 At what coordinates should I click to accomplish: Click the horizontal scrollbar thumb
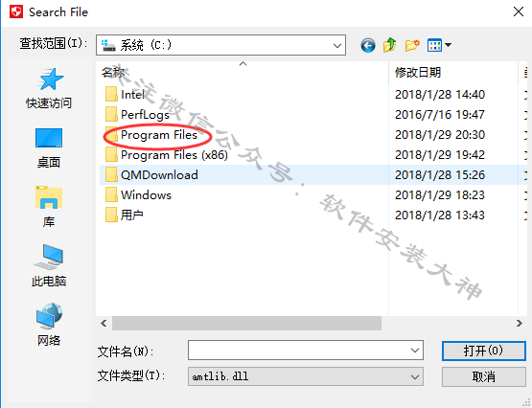click(x=246, y=324)
